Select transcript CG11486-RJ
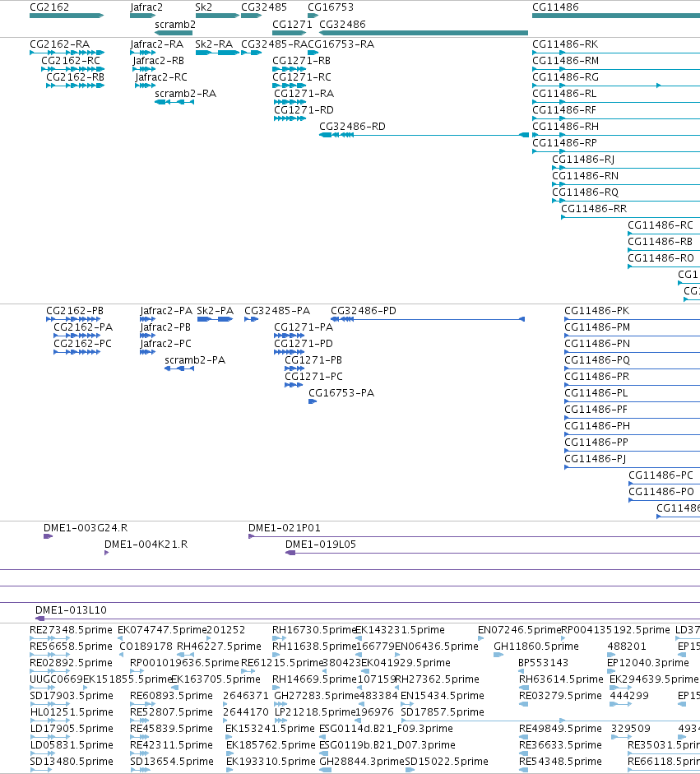The width and height of the screenshot is (700, 774). pos(583,160)
